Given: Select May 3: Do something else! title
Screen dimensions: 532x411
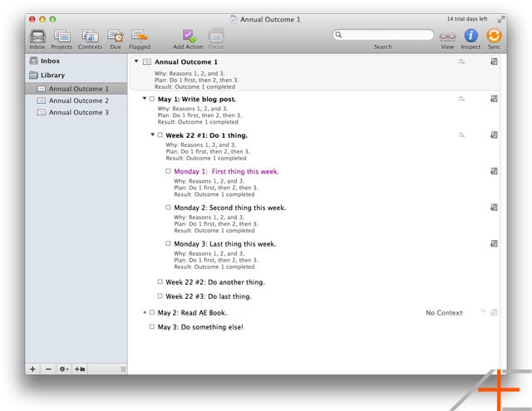Looking at the screenshot, I should coord(200,327).
